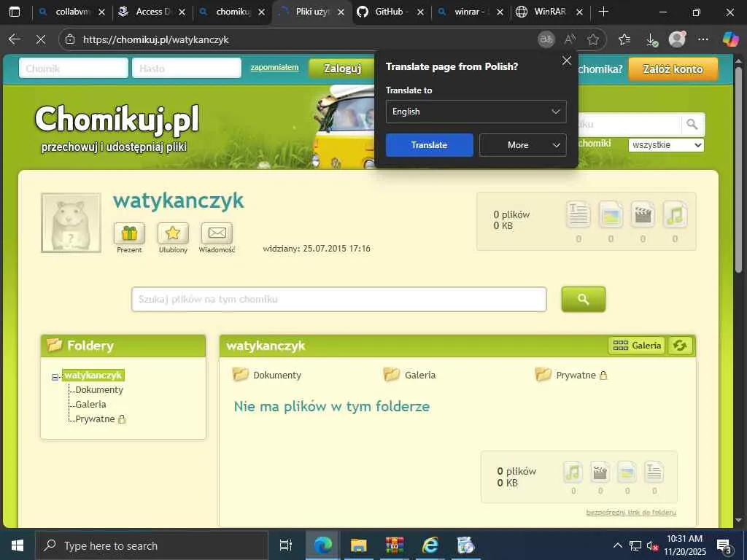The width and height of the screenshot is (747, 560).
Task: Close the translate popup
Action: (566, 61)
